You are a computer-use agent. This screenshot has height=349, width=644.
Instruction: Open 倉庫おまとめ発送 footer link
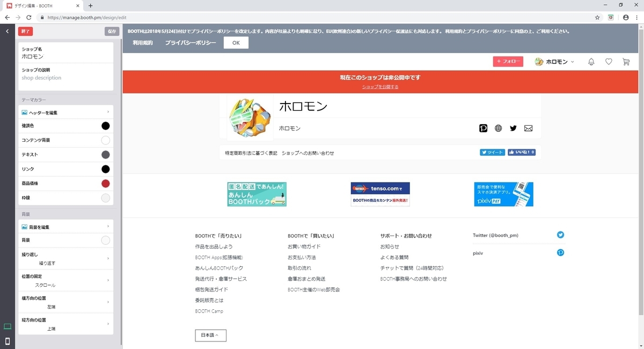coord(306,279)
